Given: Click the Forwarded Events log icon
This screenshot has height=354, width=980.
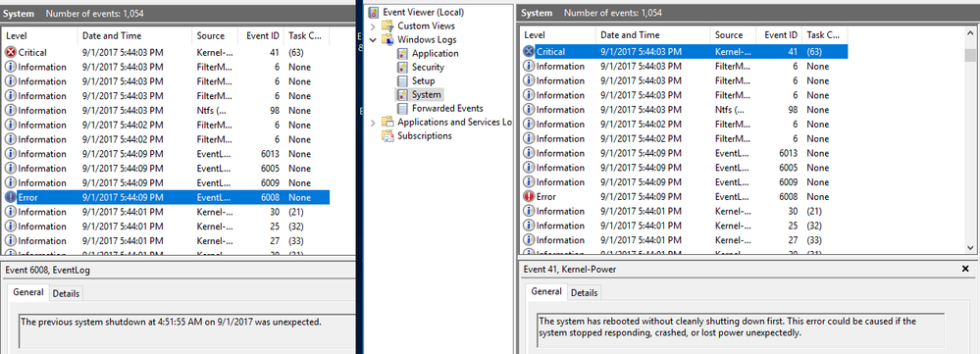Looking at the screenshot, I should [402, 108].
